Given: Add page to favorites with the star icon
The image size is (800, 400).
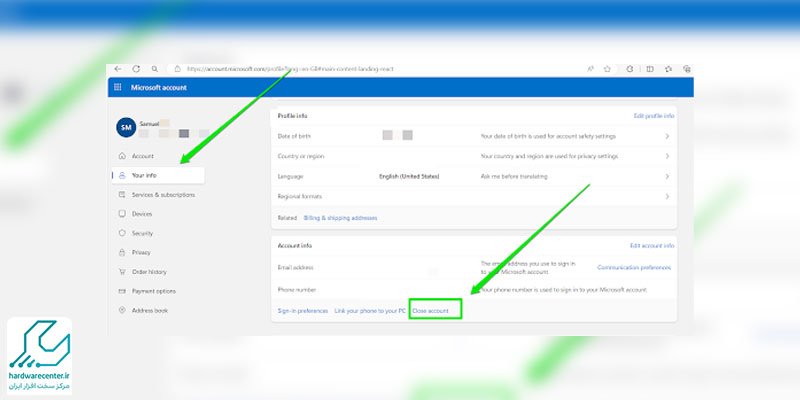Looking at the screenshot, I should click(x=607, y=69).
